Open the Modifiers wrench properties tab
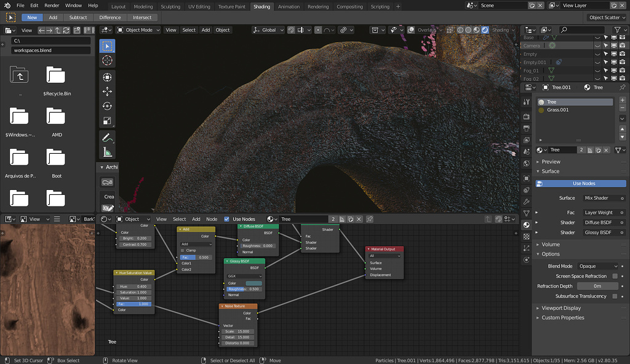 [527, 201]
